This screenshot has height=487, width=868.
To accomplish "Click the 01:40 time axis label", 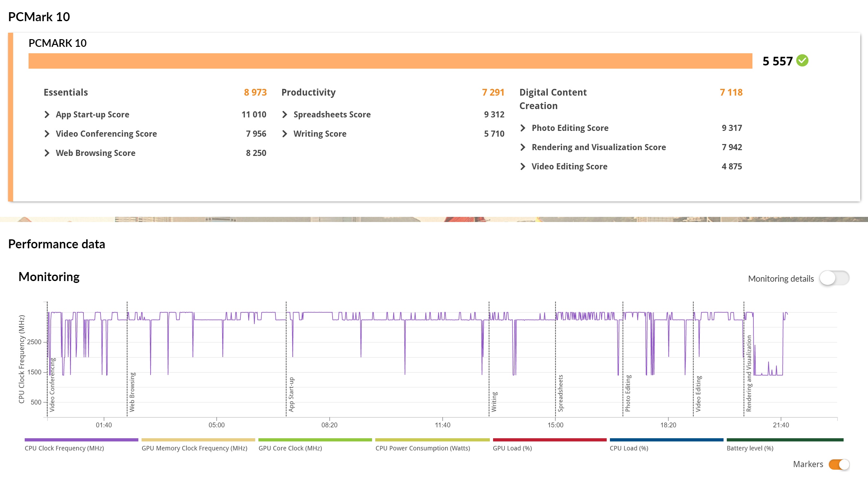I will tap(104, 425).
